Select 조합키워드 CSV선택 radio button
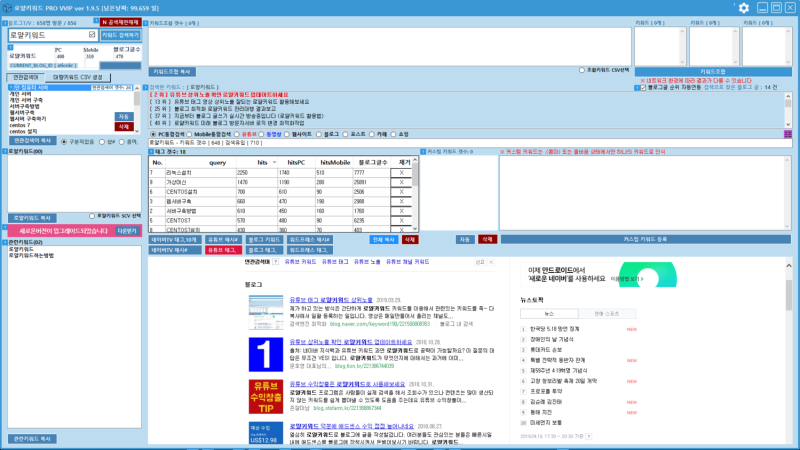This screenshot has height=450, width=800. coord(582,70)
